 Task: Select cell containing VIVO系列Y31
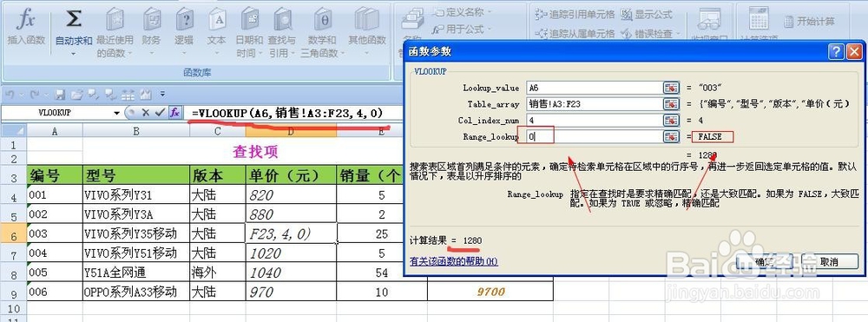tap(136, 195)
